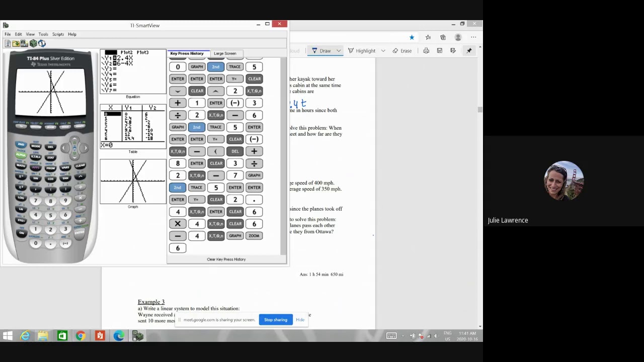Click the divide key on the calculator keypad
644x362 pixels.
tap(80, 187)
